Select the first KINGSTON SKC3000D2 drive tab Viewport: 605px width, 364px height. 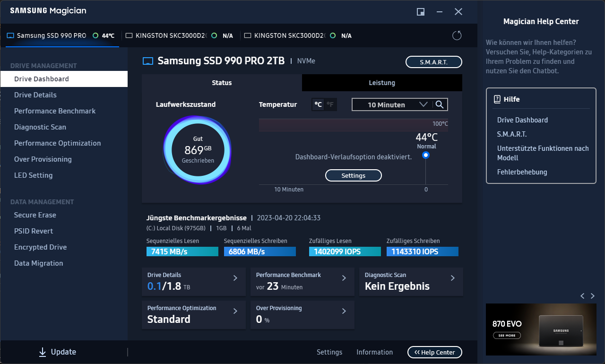click(x=180, y=35)
